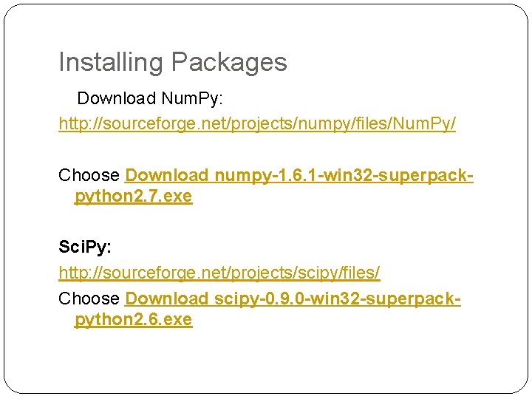This screenshot has height=399, width=532.
Task: Click the scipy-0.9.0-win32-superpack download link
Action: (293, 299)
